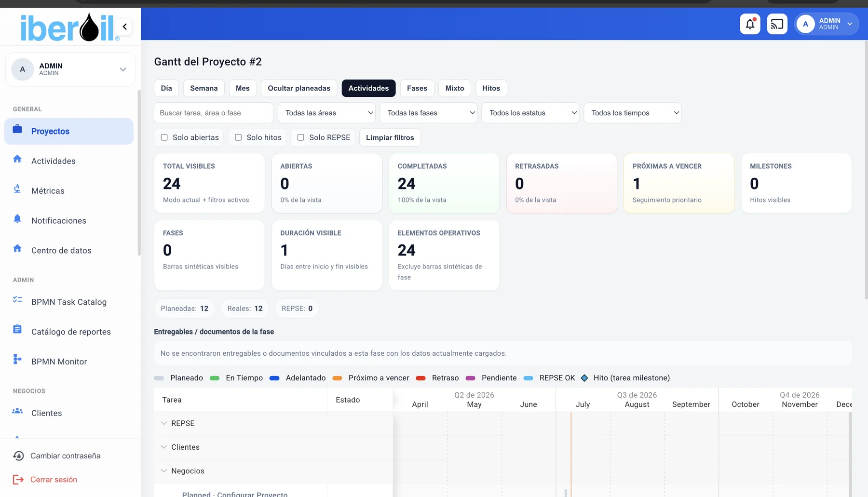Select the Mixto view mode
The width and height of the screenshot is (868, 497).
(x=455, y=88)
